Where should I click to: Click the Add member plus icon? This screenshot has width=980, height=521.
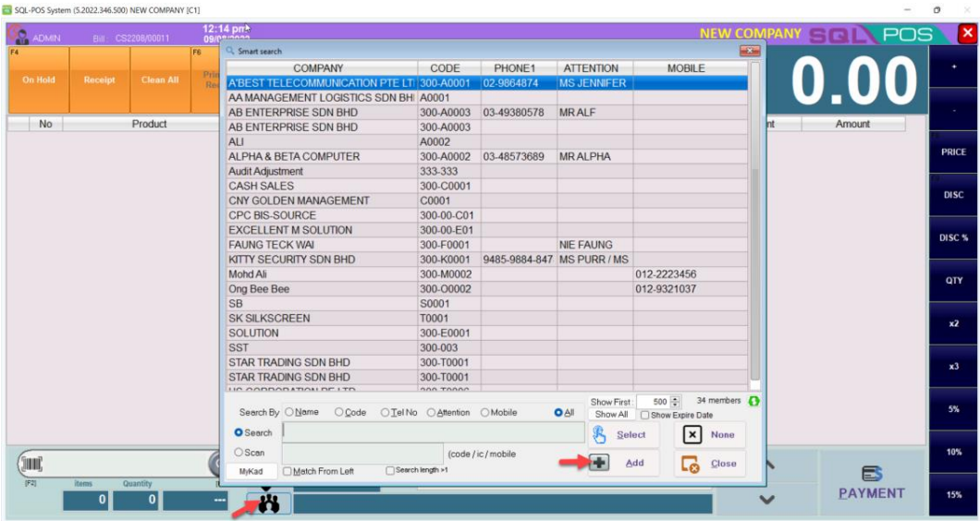point(599,463)
